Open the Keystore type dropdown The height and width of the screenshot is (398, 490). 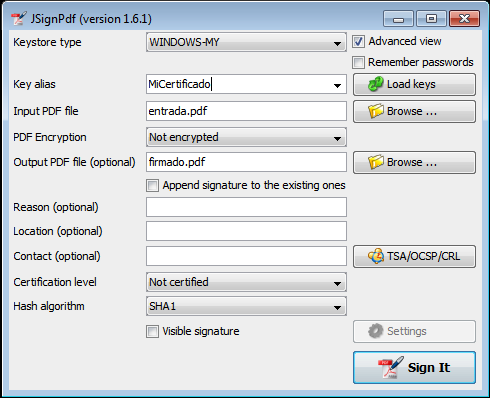[246, 42]
